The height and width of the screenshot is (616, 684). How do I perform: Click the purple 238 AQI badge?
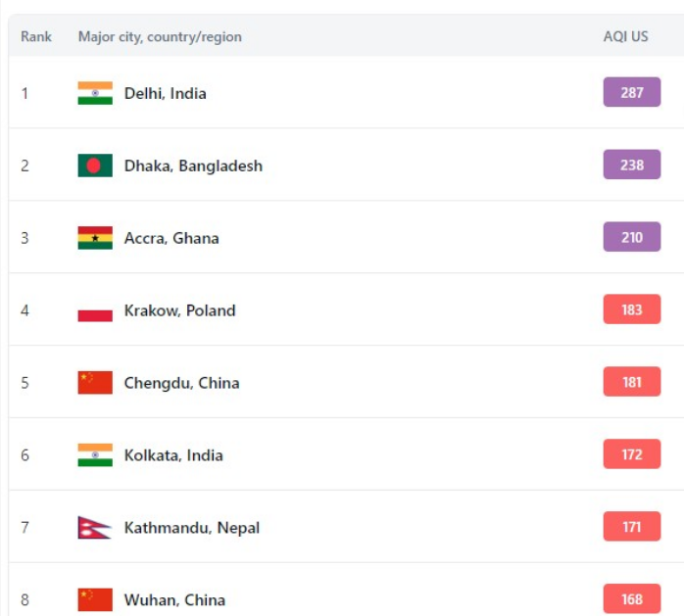(x=632, y=165)
